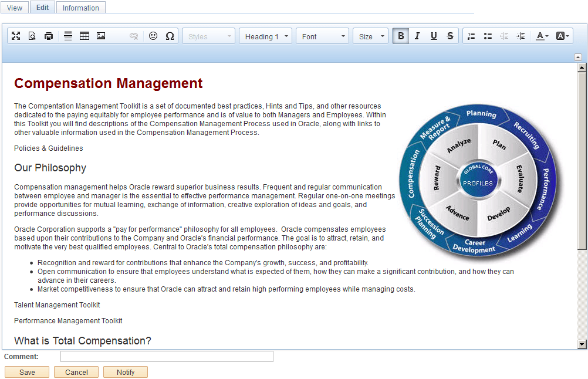Click the Compensation Management heading

point(109,83)
